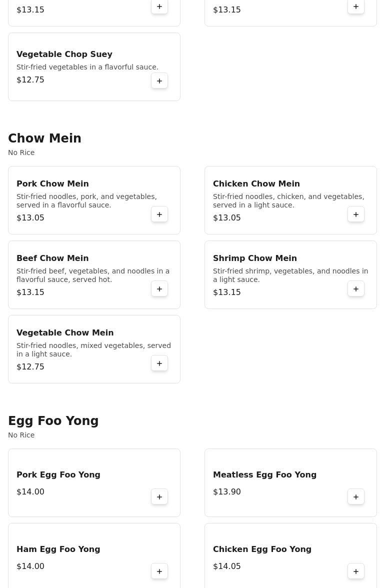Image resolution: width=385 pixels, height=588 pixels.
Task: Select the Chicken Chow Mein title
Action: (x=256, y=183)
